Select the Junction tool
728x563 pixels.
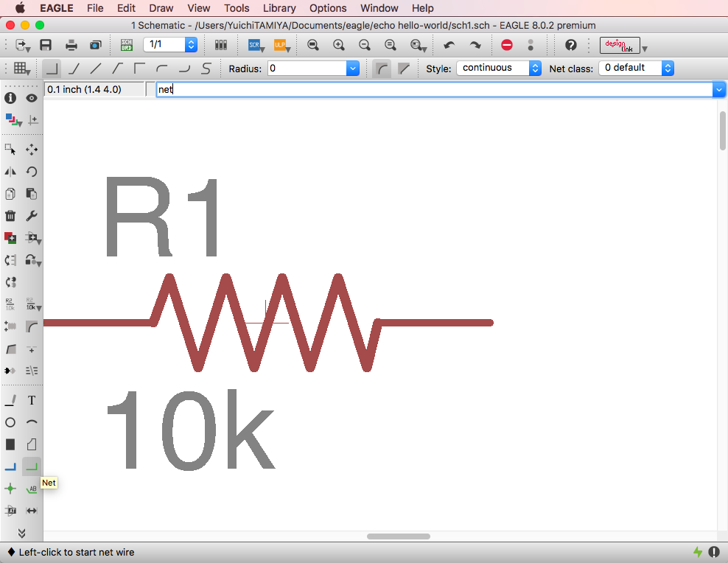(x=10, y=489)
